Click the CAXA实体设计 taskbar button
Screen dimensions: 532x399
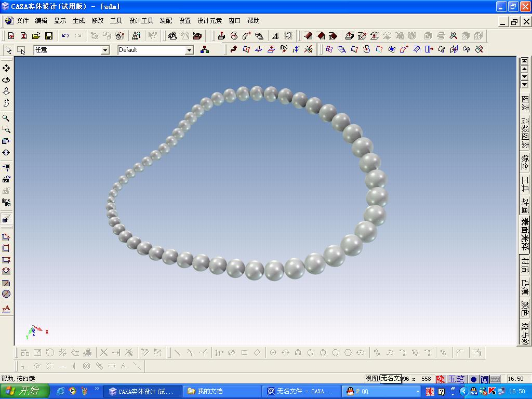142,391
